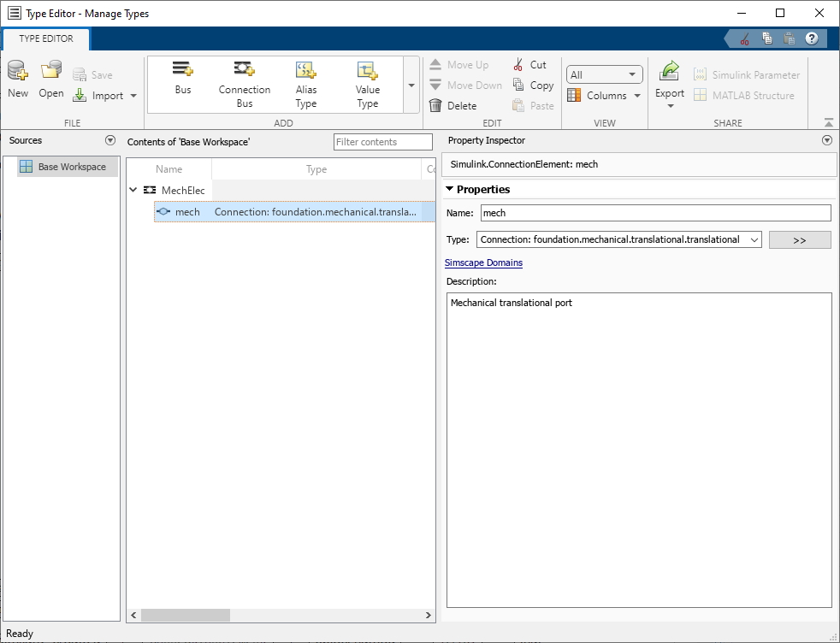The height and width of the screenshot is (643, 840).
Task: Click the Filter contents field
Action: coord(382,142)
